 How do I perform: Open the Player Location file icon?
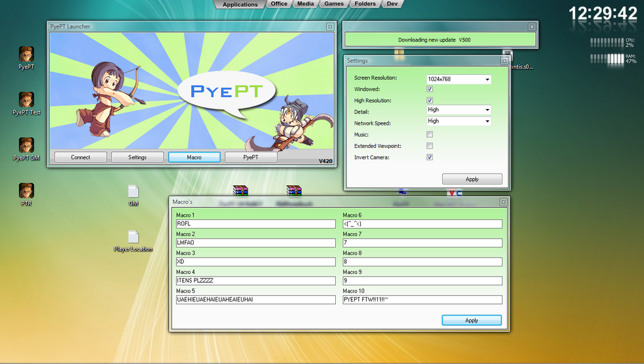[133, 237]
